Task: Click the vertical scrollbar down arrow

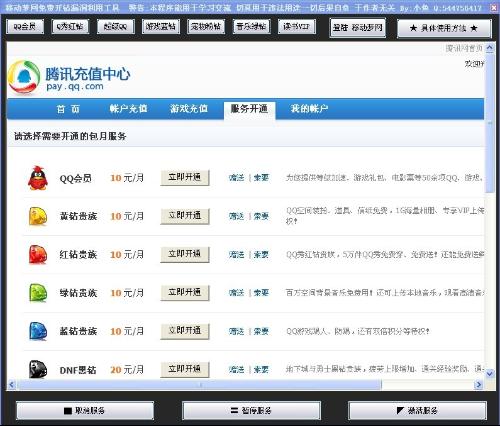Action: (489, 374)
